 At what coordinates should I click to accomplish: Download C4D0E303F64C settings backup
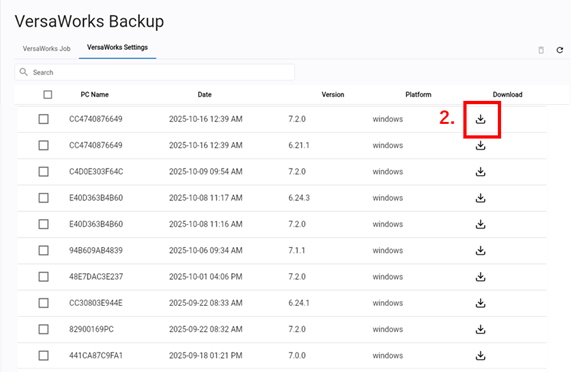(x=480, y=171)
